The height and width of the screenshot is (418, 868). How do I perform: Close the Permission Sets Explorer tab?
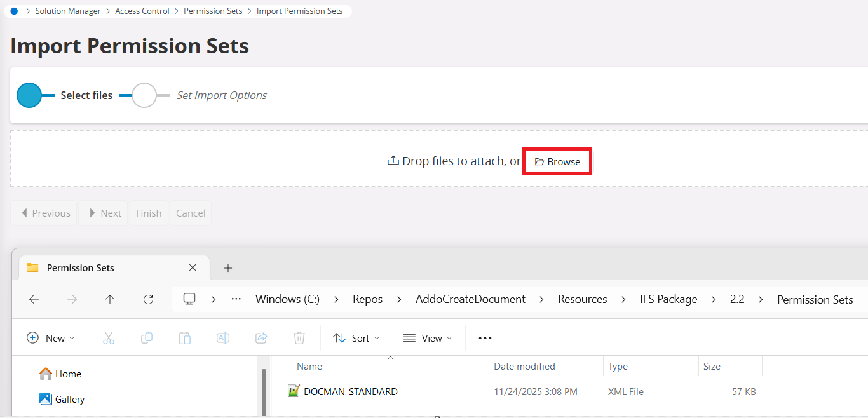tap(193, 268)
